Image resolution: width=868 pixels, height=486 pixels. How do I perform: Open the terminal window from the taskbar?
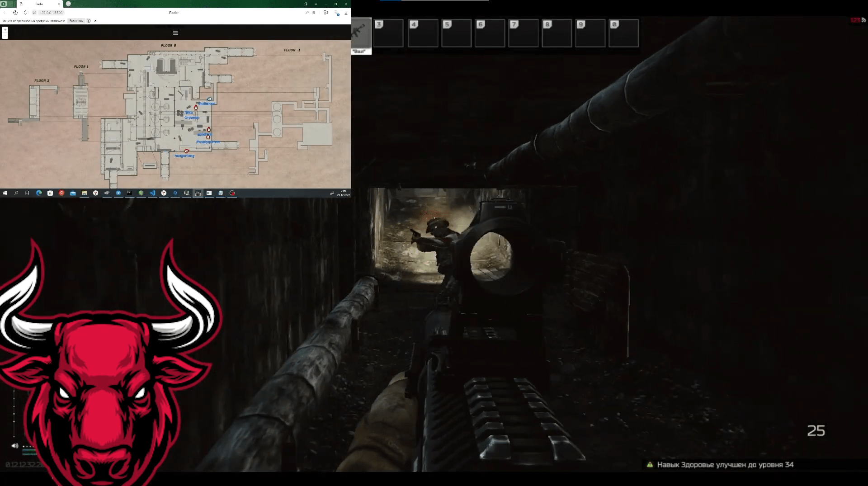coord(130,193)
